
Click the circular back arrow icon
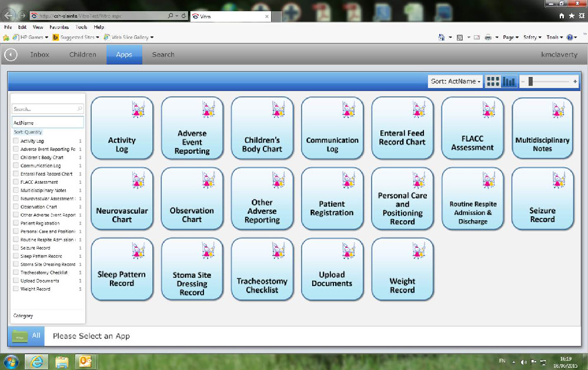tap(11, 55)
